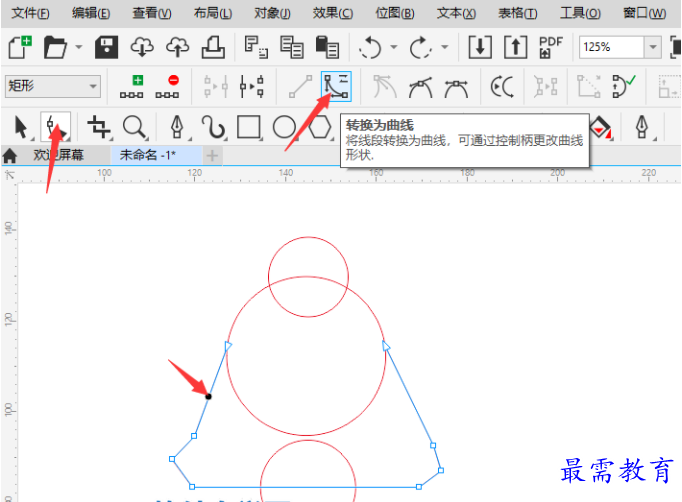Add a node with the green plus icon

pos(132,86)
